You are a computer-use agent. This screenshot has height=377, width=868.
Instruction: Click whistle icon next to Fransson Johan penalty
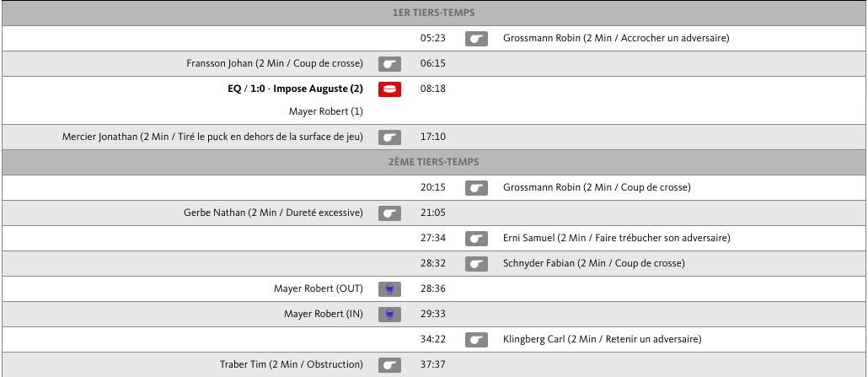[389, 63]
